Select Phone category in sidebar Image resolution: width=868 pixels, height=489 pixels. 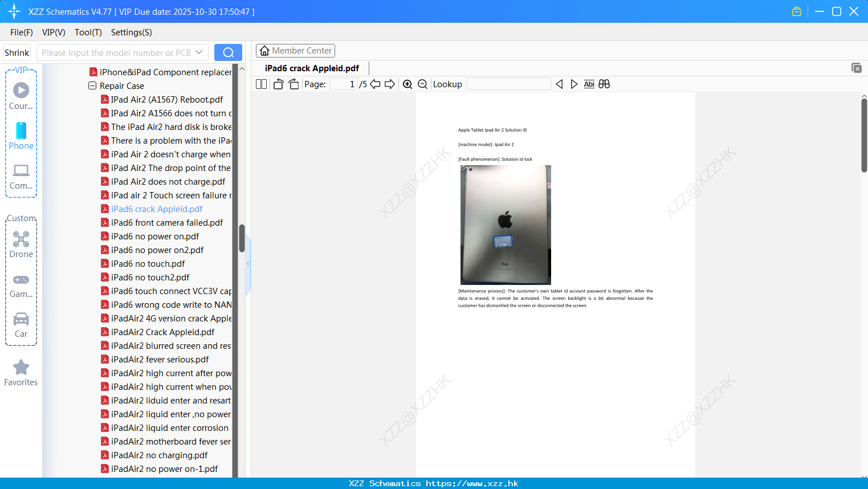(x=21, y=136)
